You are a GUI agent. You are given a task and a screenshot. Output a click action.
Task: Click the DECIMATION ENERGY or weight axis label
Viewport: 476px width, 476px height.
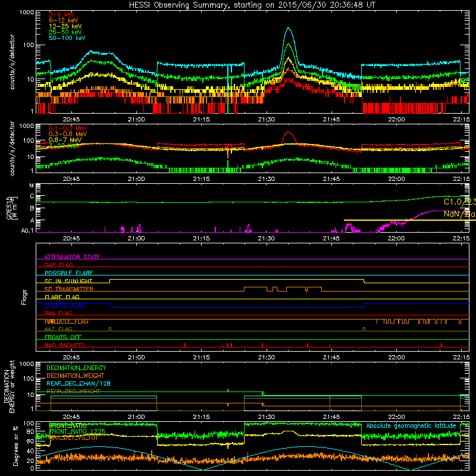point(10,386)
